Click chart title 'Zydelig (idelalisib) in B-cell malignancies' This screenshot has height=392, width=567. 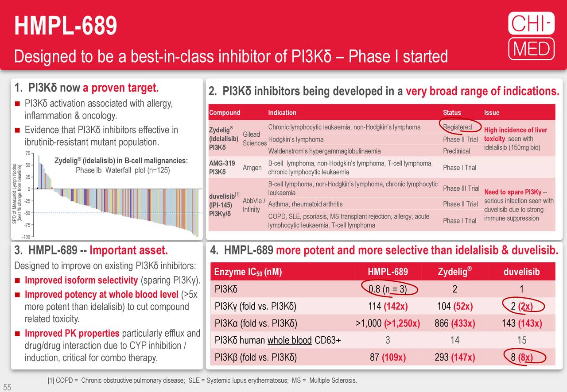[121, 161]
